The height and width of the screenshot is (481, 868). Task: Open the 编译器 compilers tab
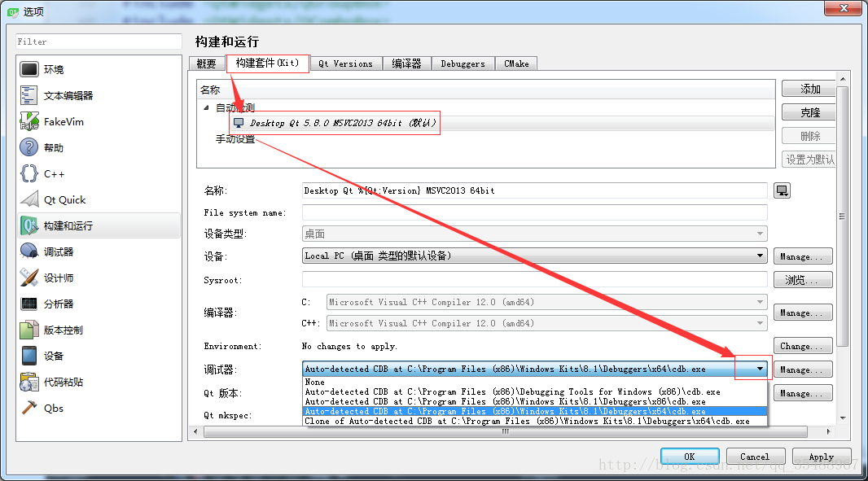pyautogui.click(x=406, y=63)
